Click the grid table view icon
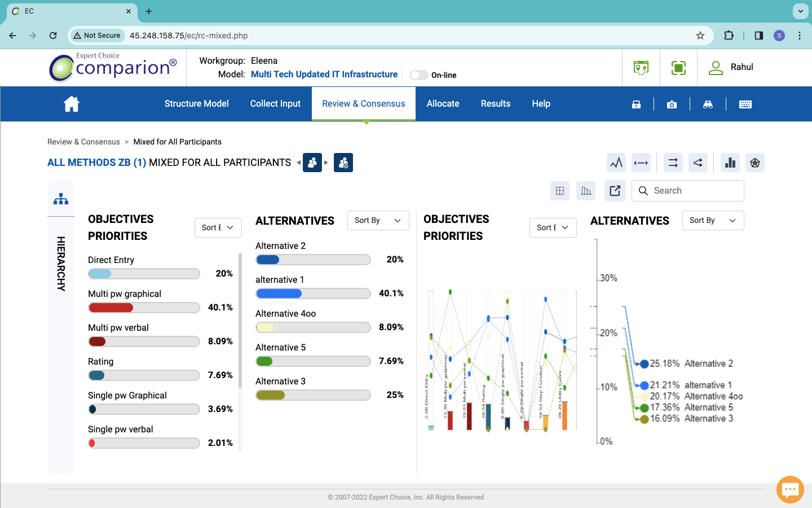Viewport: 812px width, 508px height. tap(560, 191)
